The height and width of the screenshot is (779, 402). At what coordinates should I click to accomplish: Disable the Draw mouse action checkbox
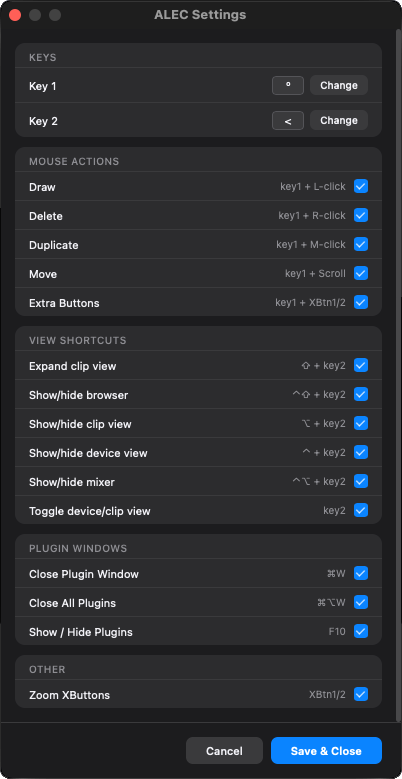pos(361,187)
